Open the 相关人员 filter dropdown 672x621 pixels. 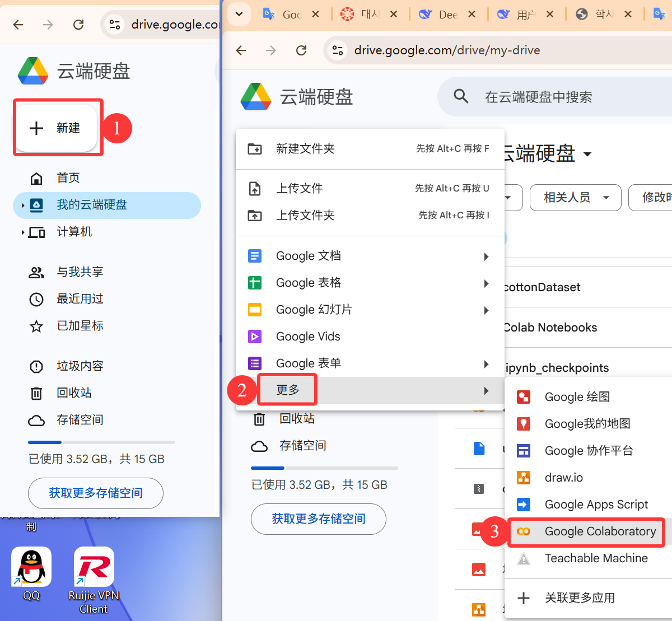pyautogui.click(x=576, y=198)
